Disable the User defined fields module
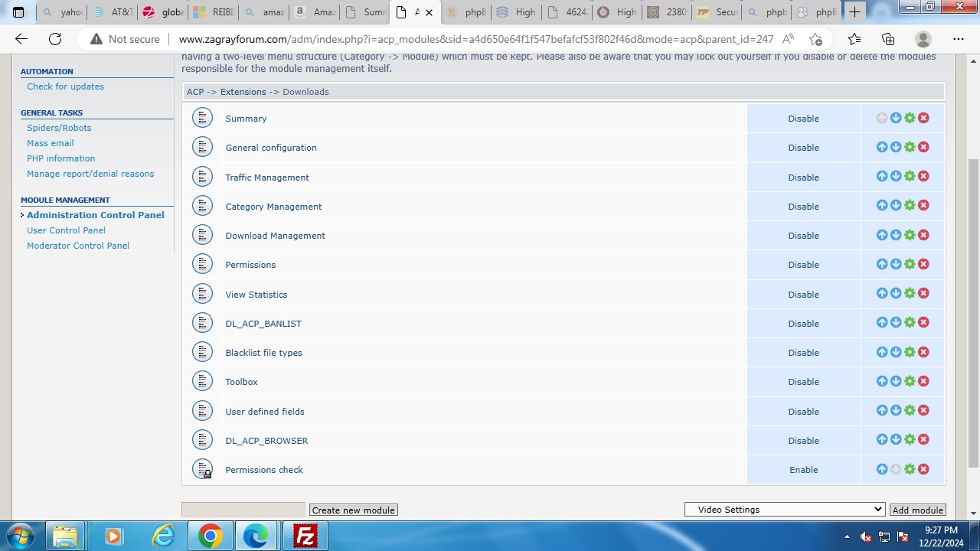The width and height of the screenshot is (980, 551). (803, 412)
